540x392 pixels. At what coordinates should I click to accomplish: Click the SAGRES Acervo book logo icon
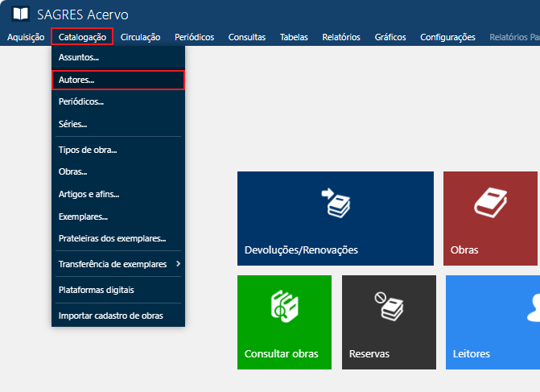click(x=21, y=14)
